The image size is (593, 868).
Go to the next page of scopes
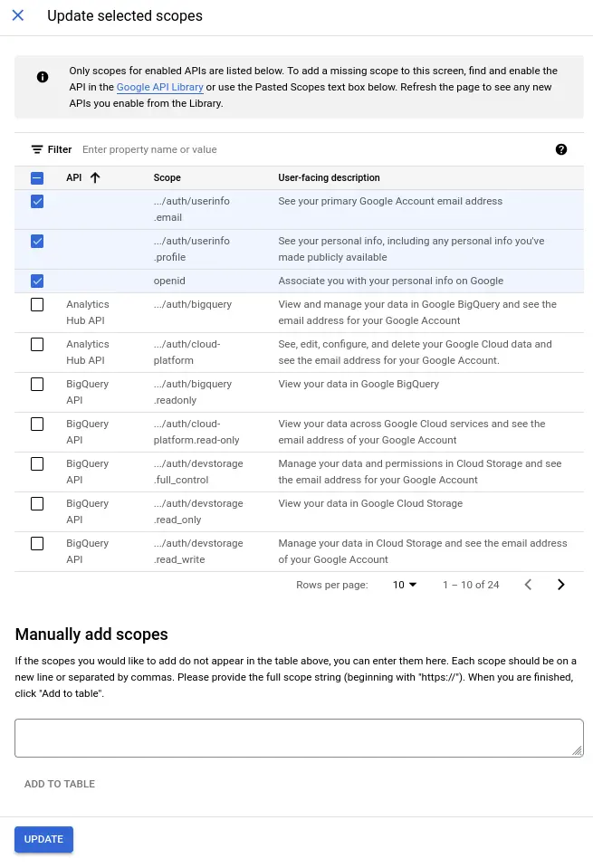click(560, 585)
